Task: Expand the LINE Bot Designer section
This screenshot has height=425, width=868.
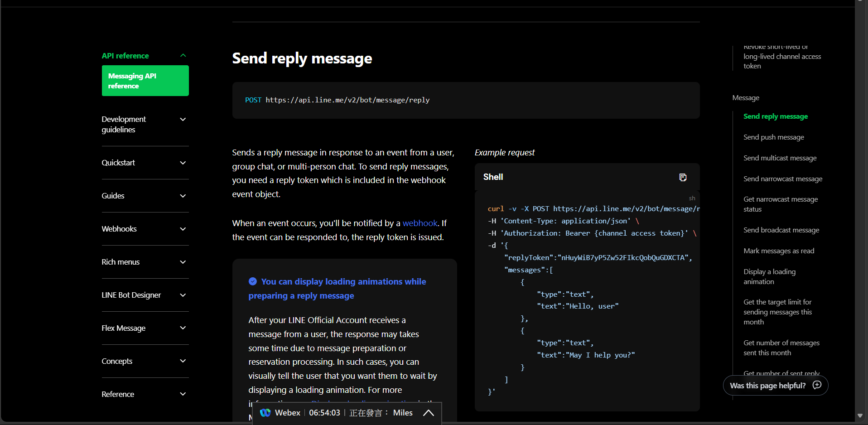Action: click(183, 295)
